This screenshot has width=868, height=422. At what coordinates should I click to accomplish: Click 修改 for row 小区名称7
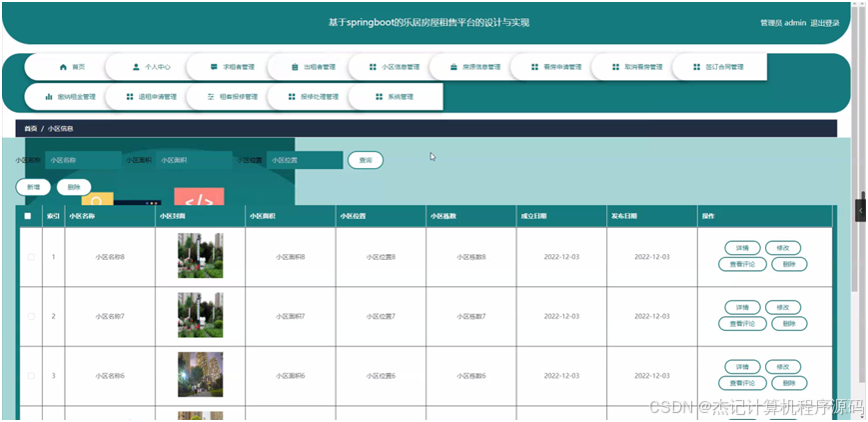(783, 307)
